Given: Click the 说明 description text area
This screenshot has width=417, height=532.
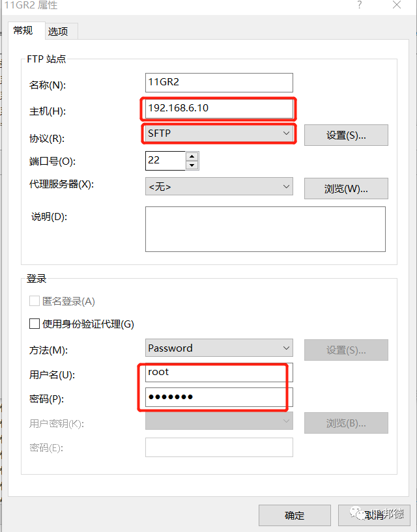Looking at the screenshot, I should (x=265, y=229).
